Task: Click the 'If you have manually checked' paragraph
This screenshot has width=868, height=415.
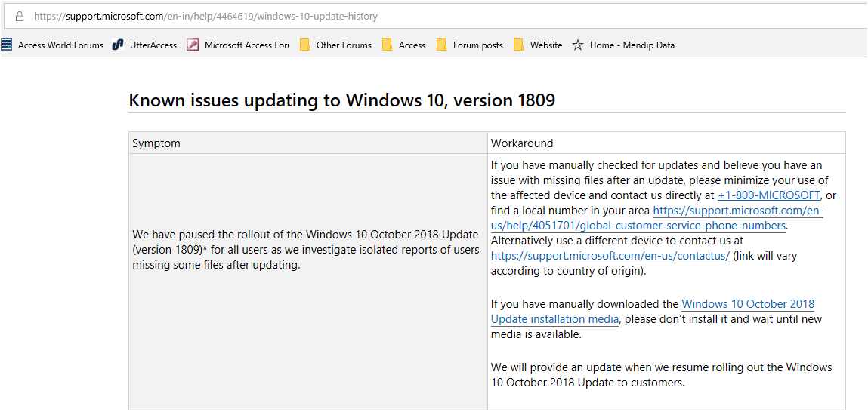Action: click(664, 218)
